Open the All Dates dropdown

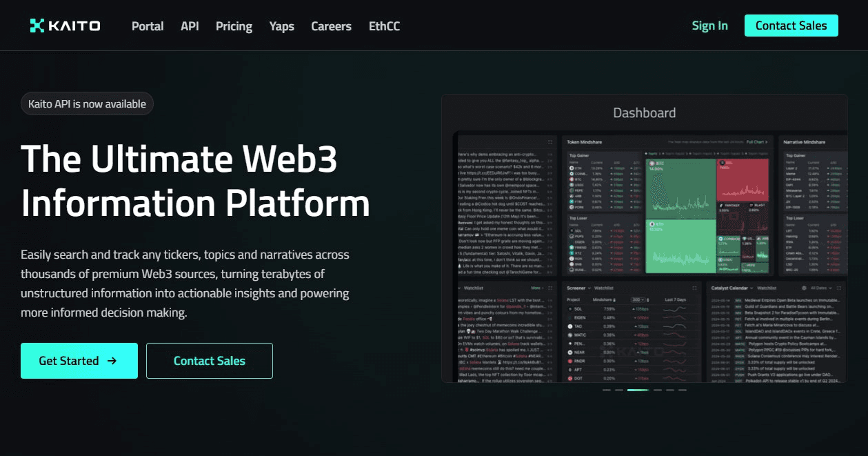[820, 288]
